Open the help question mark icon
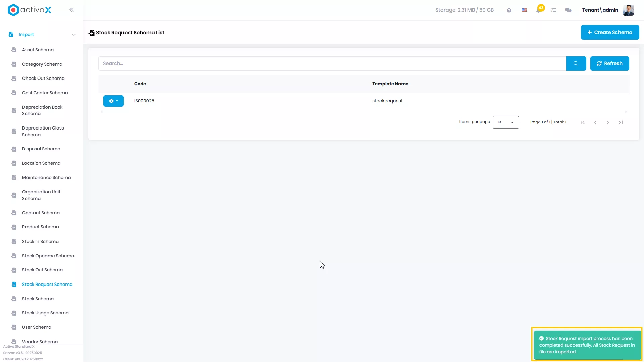Image resolution: width=644 pixels, height=362 pixels. (509, 10)
